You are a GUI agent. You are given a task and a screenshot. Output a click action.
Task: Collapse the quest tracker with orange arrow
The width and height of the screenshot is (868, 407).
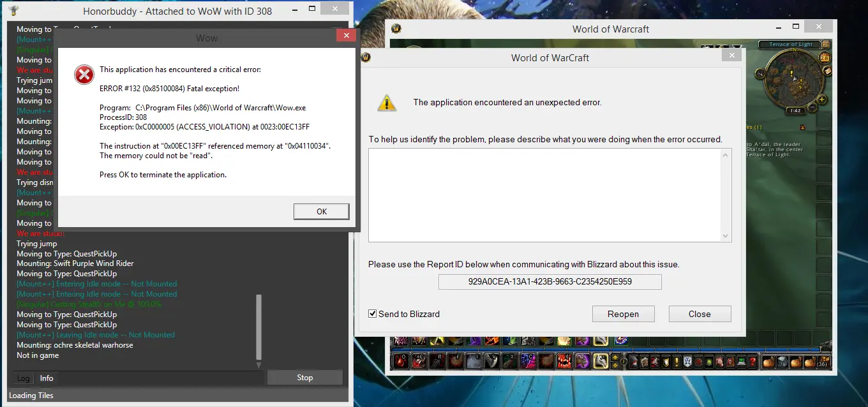point(802,128)
